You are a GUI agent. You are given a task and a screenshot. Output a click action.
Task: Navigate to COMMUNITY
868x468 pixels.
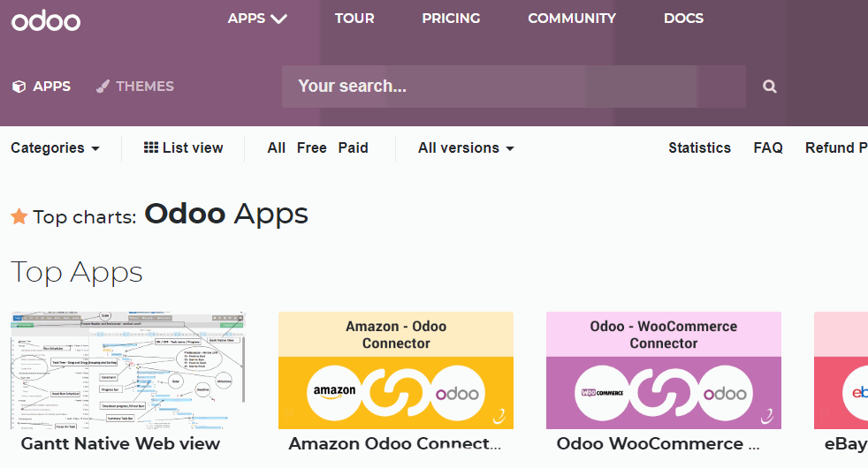(x=572, y=19)
